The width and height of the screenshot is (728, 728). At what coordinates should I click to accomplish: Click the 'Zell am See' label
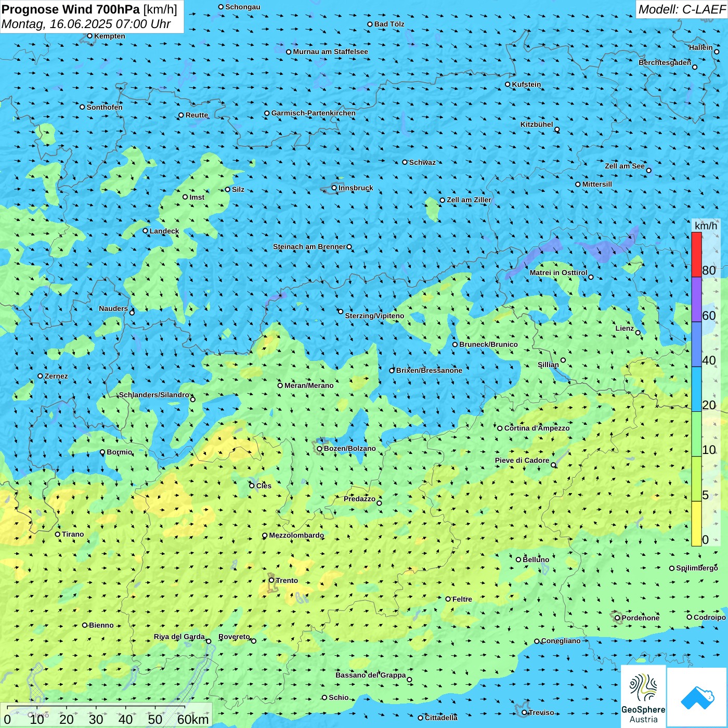(x=625, y=166)
